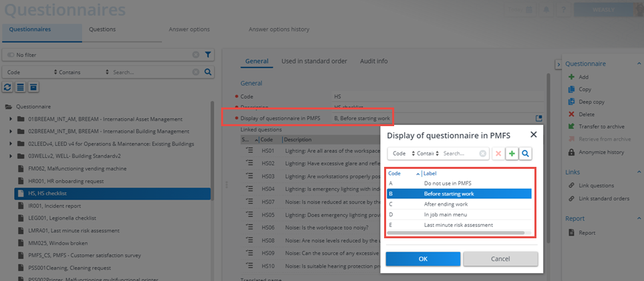Screen dimensions: 644x281
Task: Switch to the Answer options tab
Action: (191, 29)
